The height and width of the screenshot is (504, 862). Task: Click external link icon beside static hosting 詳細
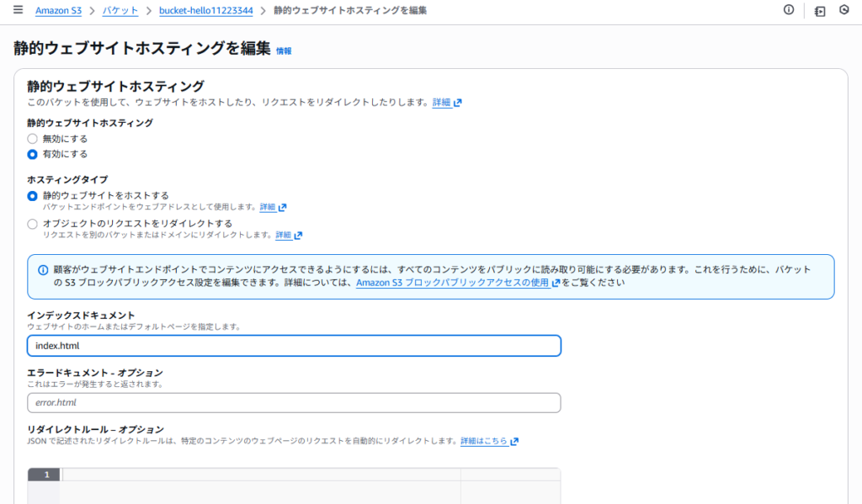coord(458,103)
